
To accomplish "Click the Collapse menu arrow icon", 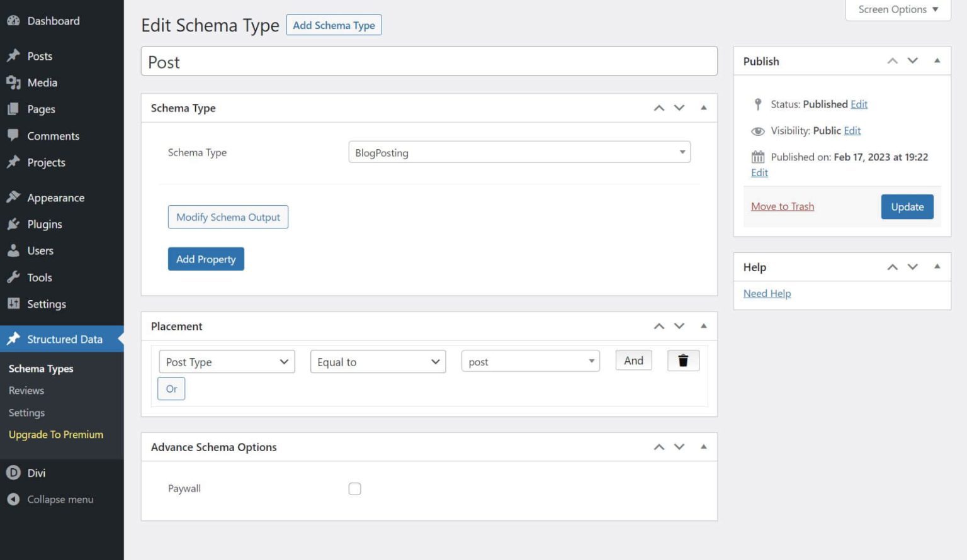I will [13, 499].
